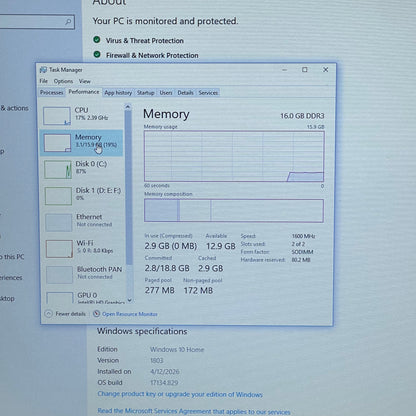Image resolution: width=416 pixels, height=416 pixels.
Task: Click the 2.8/18.8 GB Committed value
Action: pyautogui.click(x=167, y=268)
